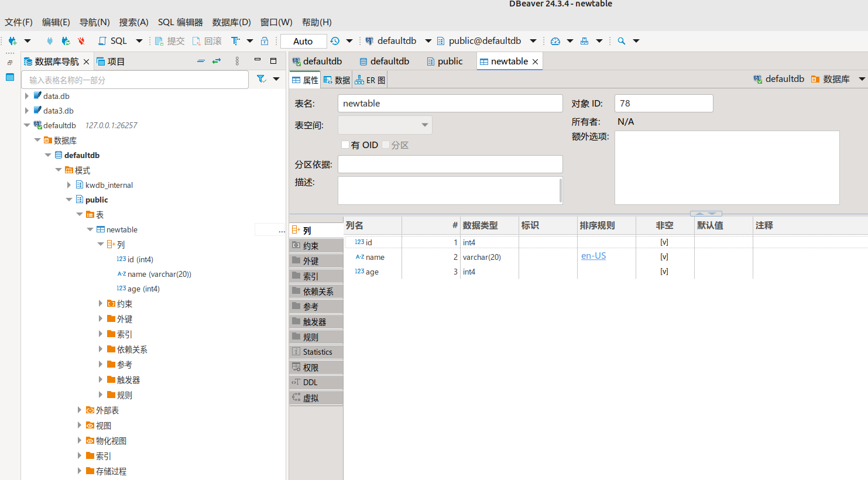Click the blue window icon in left sidebar
The image size is (868, 480).
coord(10,77)
